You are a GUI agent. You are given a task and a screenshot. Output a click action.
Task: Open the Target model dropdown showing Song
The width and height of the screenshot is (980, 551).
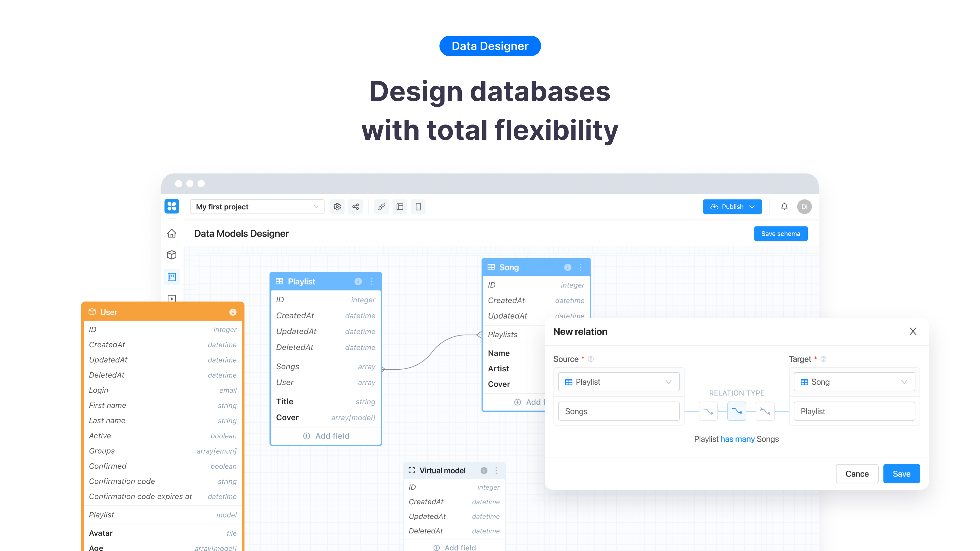854,382
